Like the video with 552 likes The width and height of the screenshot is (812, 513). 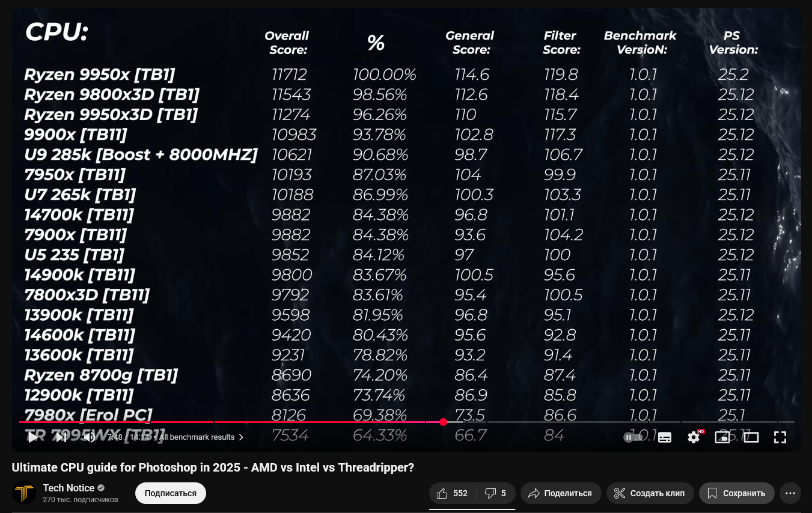453,493
